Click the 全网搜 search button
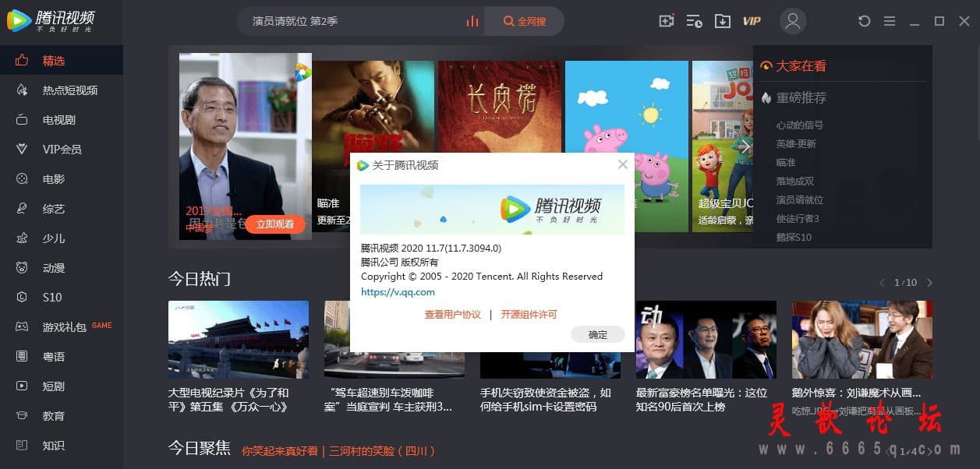This screenshot has height=469, width=980. click(524, 22)
